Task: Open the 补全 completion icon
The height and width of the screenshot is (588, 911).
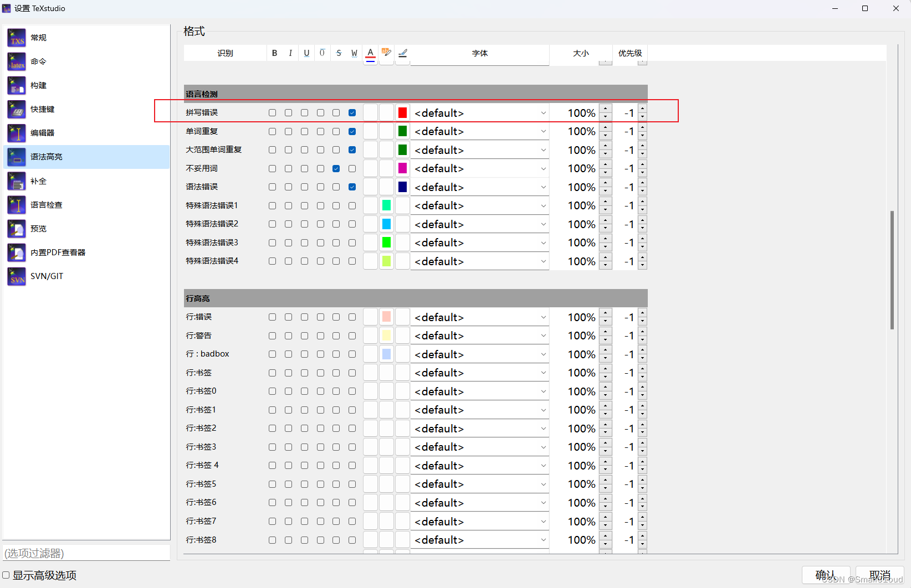Action: [17, 181]
